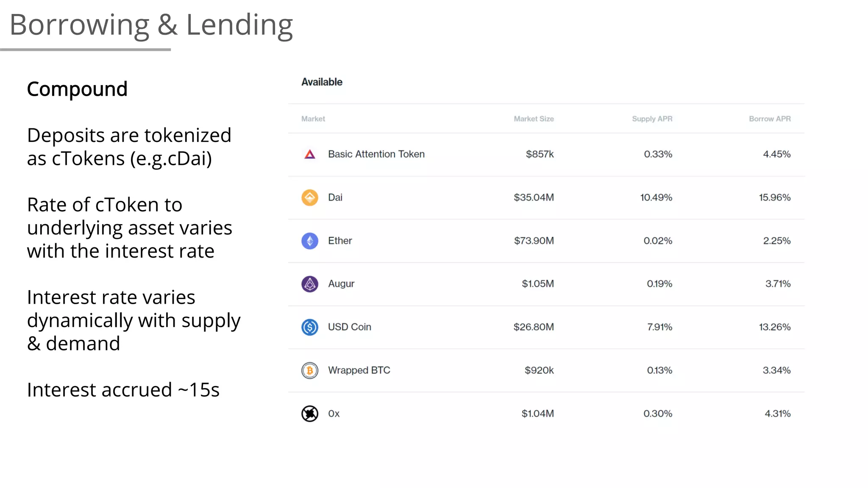Viewport: 868px width, 488px height.
Task: Select the USD Coin market name
Action: click(350, 327)
